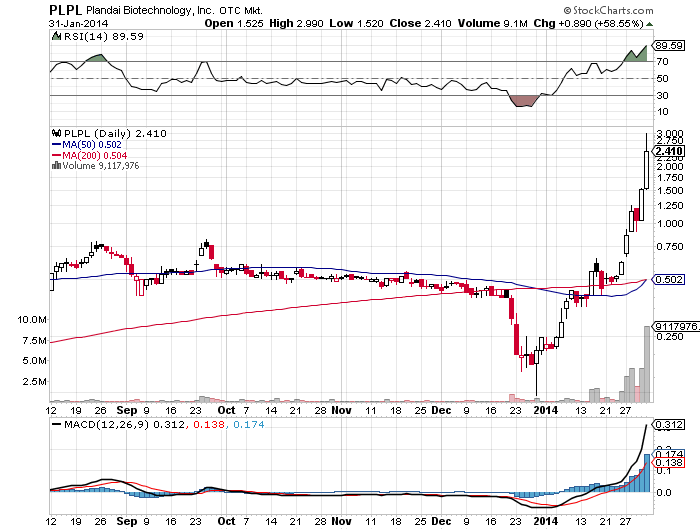The width and height of the screenshot is (700, 530).
Task: Click the 5.0M volume axis label
Action: pyautogui.click(x=34, y=361)
